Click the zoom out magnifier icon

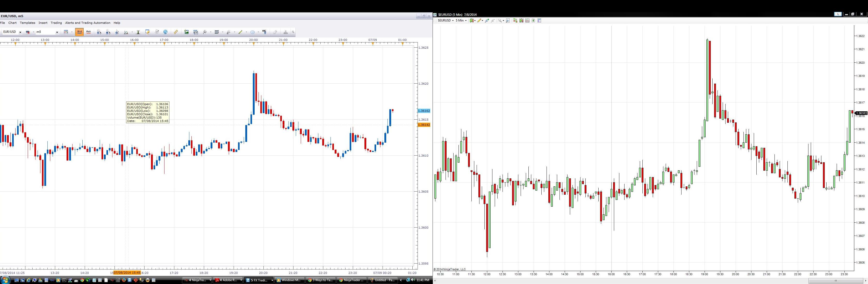coord(108,32)
